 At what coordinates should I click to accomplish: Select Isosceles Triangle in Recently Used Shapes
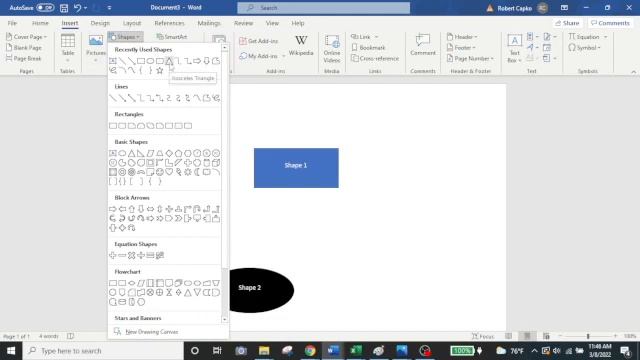pyautogui.click(x=169, y=61)
